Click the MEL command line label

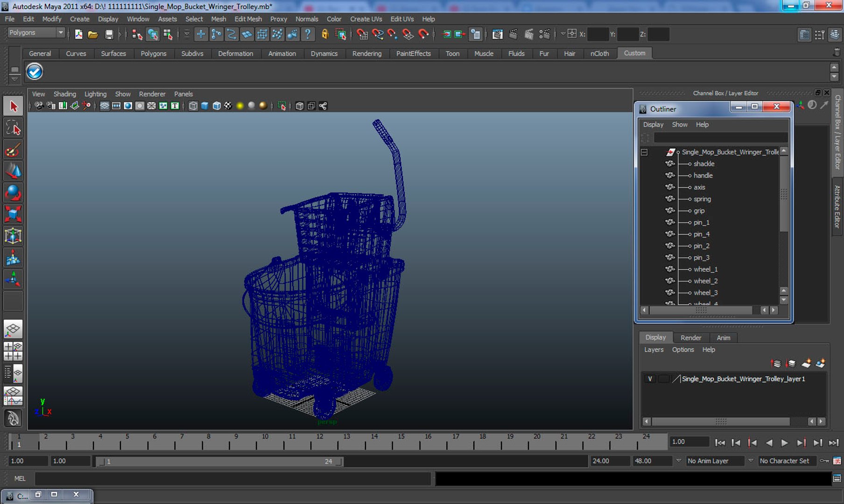(x=20, y=479)
